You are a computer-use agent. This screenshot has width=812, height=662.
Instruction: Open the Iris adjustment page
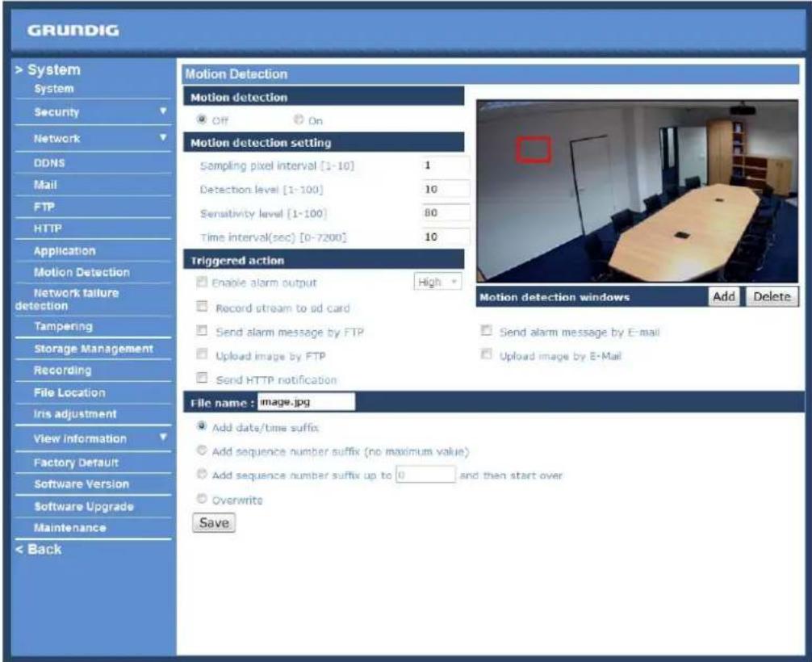tap(74, 414)
